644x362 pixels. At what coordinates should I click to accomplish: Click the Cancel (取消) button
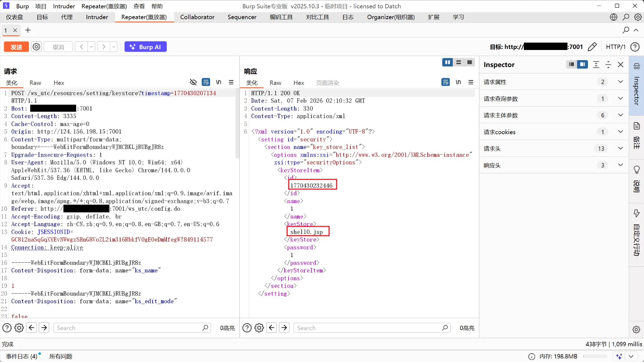58,47
